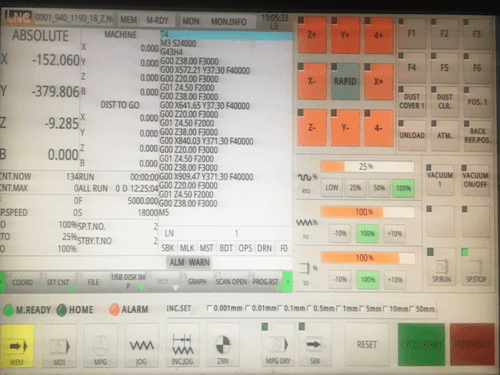Choose INCJOG incremental jog mode
This screenshot has height=375, width=500.
(x=182, y=346)
